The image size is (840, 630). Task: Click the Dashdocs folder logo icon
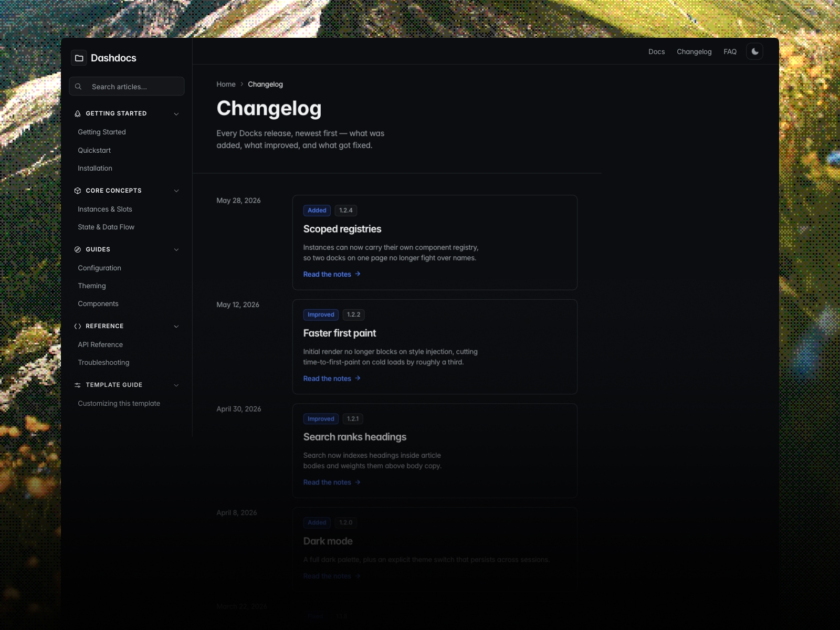coord(79,58)
